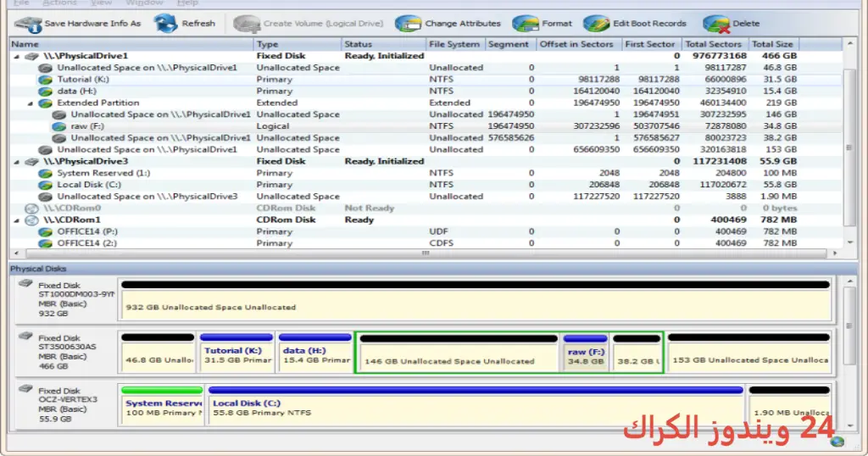Select the Physical Disks panel header
This screenshot has height=456, width=868.
pyautogui.click(x=433, y=269)
